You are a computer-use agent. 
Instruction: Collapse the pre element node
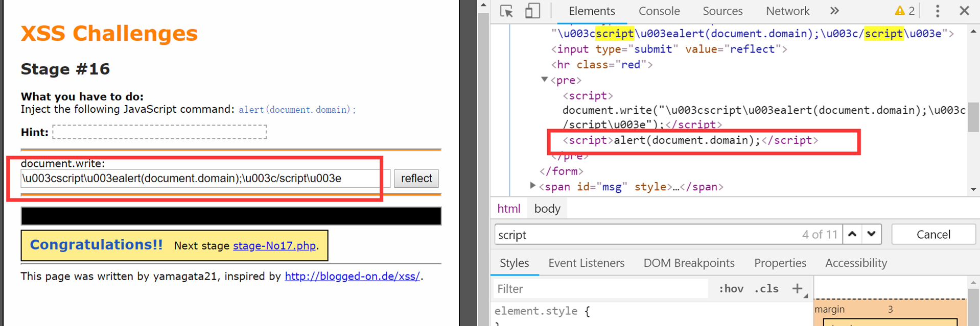coord(544,80)
